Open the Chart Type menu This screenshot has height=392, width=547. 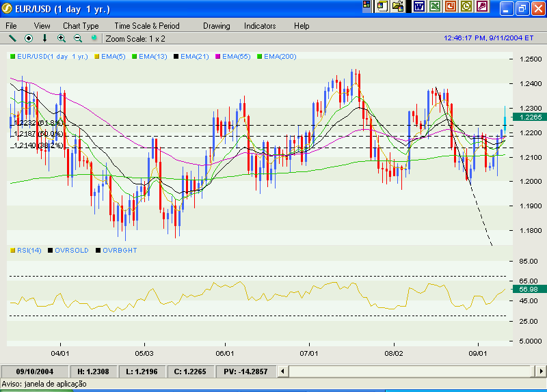(81, 25)
